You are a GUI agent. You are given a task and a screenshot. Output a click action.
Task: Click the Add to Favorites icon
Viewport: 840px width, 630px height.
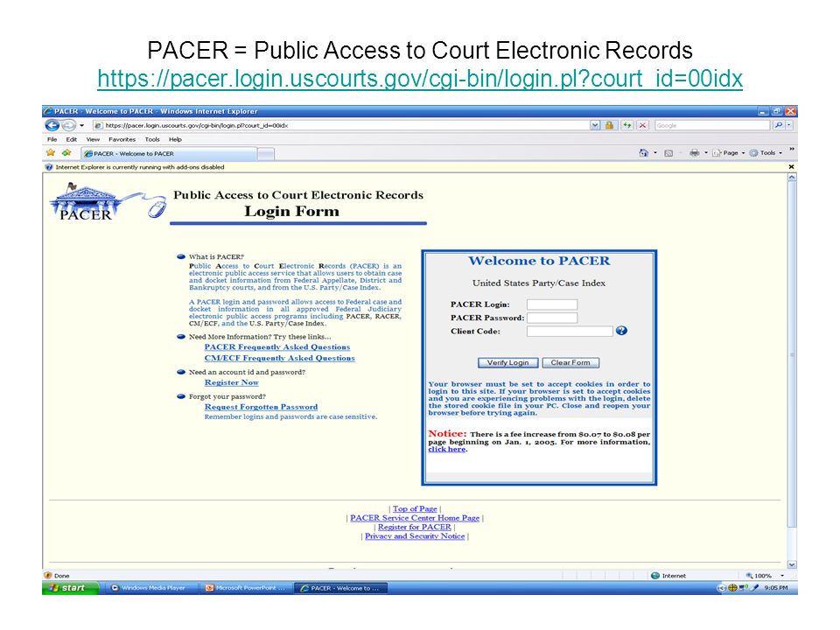(66, 152)
